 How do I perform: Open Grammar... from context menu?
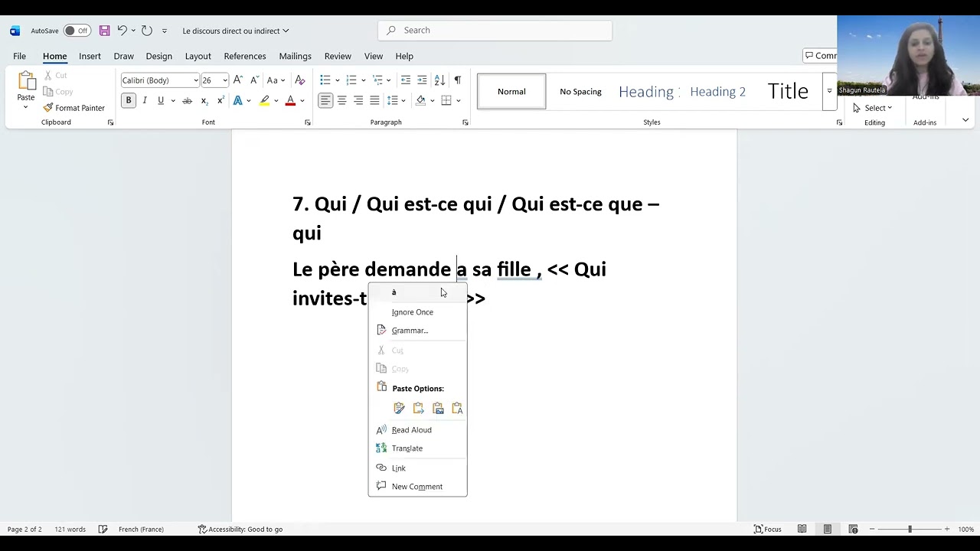[417, 331]
